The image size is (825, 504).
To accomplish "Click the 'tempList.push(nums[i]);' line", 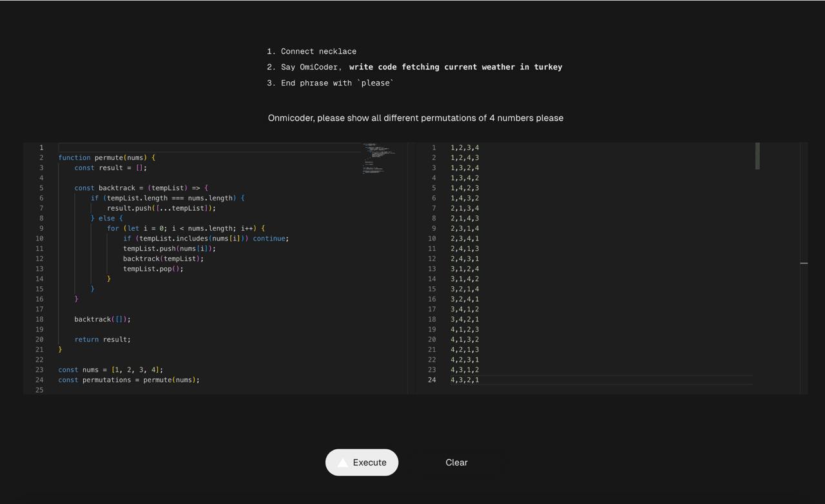I will [170, 248].
